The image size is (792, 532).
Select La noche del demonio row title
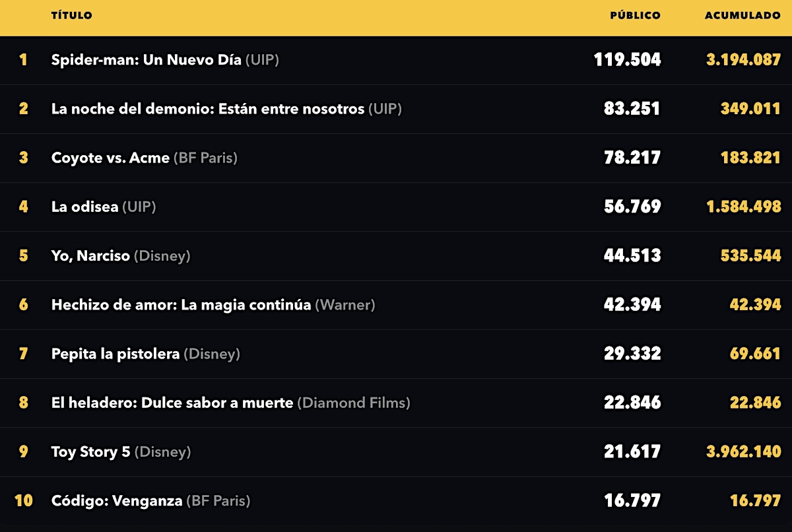click(x=208, y=108)
